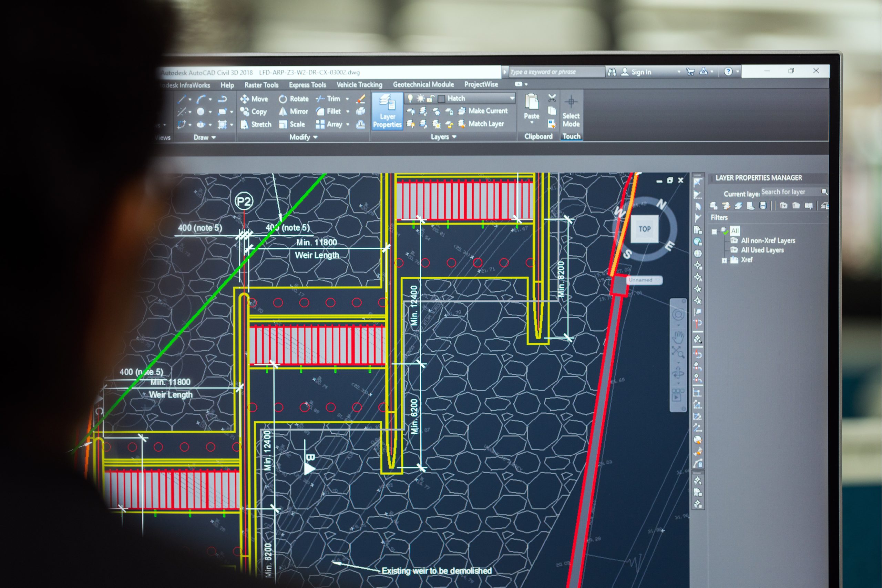This screenshot has width=882, height=588.
Task: Open the Fillet dropdown arrow
Action: pos(348,111)
